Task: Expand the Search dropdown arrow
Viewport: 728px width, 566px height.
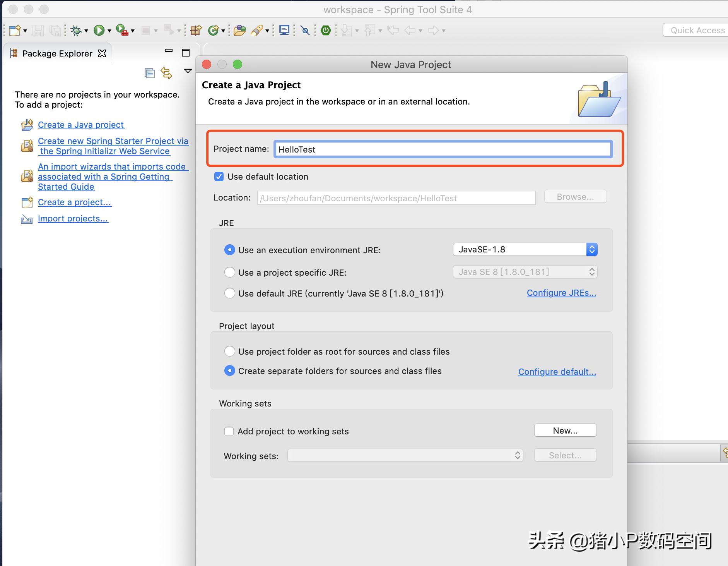Action: 267,31
